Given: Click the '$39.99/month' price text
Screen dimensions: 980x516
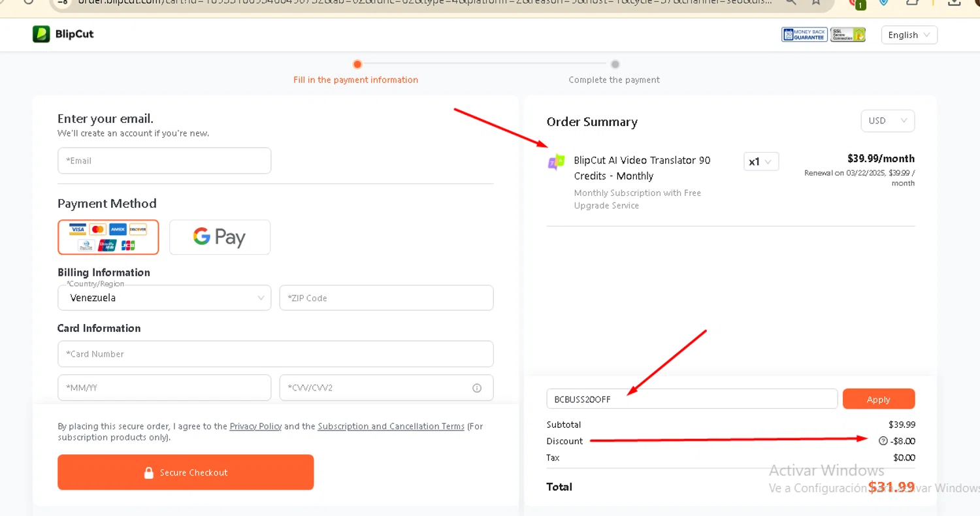Looking at the screenshot, I should tap(881, 159).
